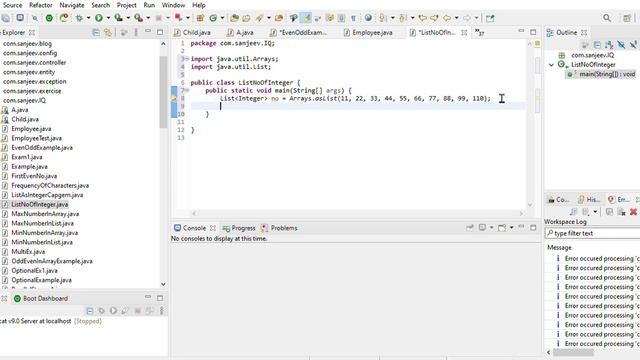This screenshot has width=640, height=360.
Task: Collapse the imports fold marker on line 3
Action: tap(187, 59)
